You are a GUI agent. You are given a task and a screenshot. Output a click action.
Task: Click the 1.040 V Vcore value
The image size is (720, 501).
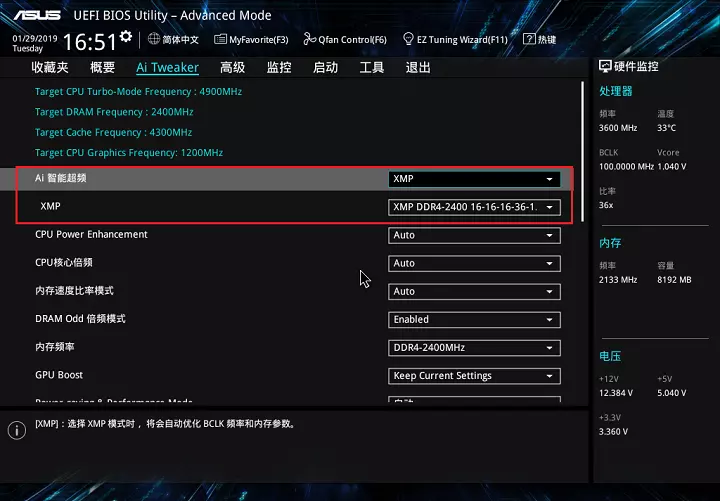pos(671,166)
